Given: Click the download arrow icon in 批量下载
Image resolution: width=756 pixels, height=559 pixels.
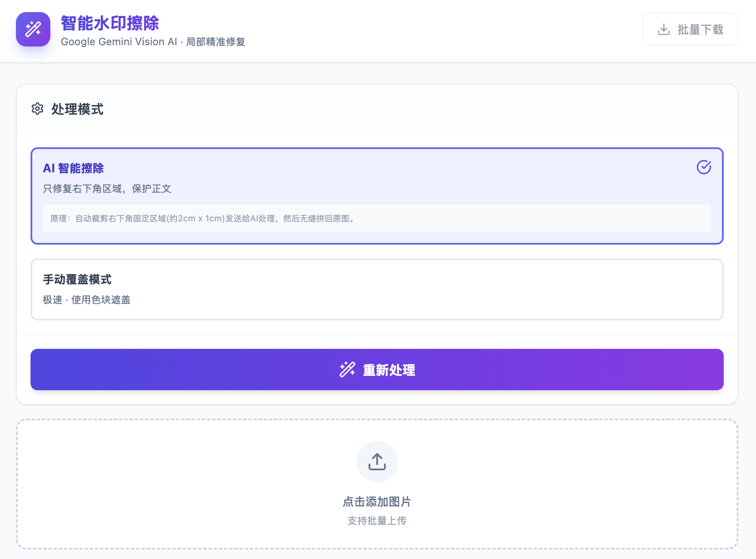Looking at the screenshot, I should pyautogui.click(x=664, y=29).
